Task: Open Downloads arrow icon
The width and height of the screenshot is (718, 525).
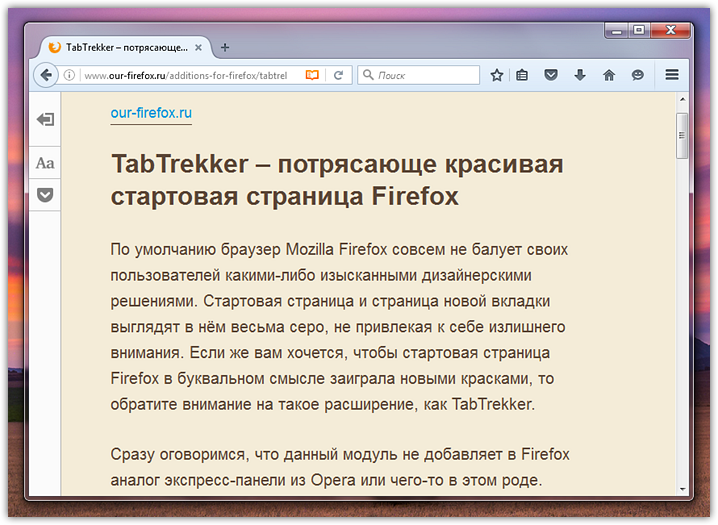Action: 580,75
